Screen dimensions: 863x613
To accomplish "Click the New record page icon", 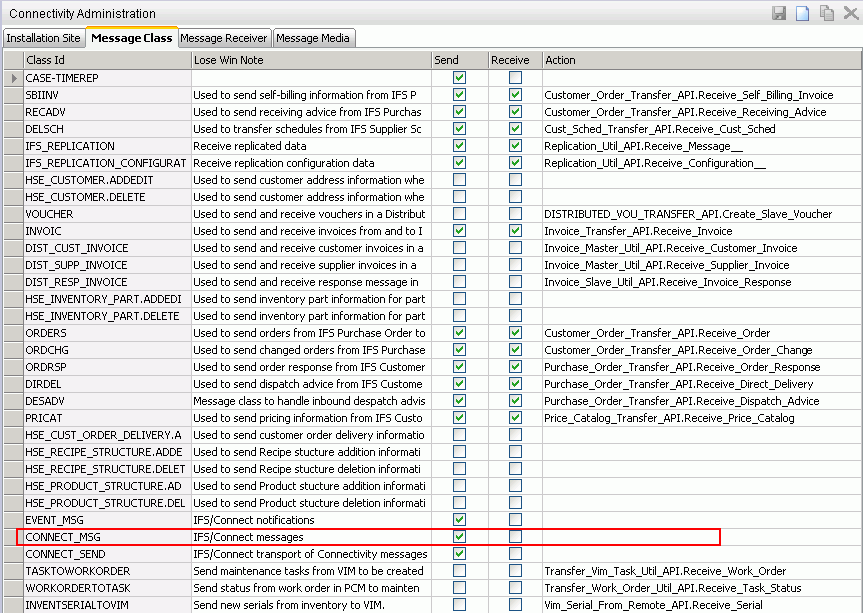I will click(802, 13).
